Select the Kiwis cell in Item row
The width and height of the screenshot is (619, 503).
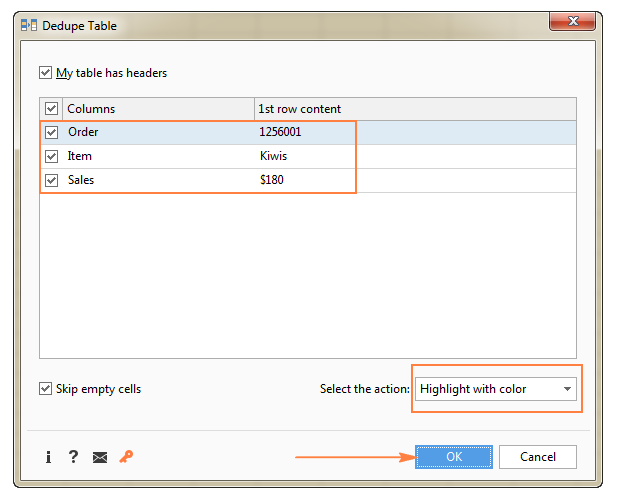[x=274, y=156]
